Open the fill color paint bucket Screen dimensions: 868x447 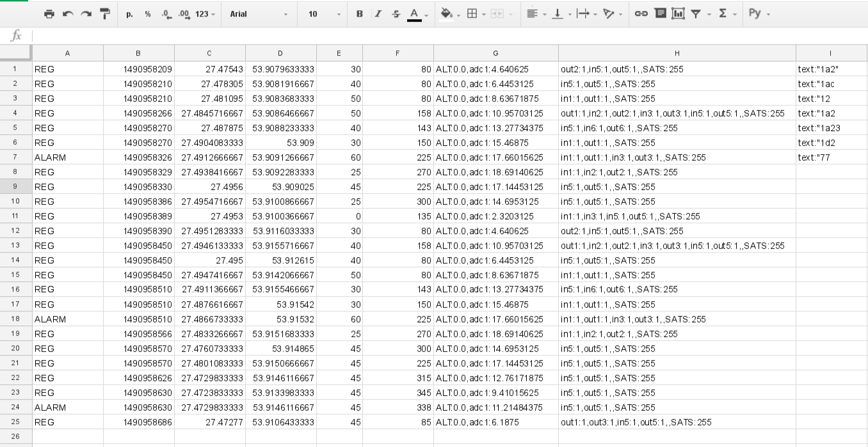(x=447, y=13)
